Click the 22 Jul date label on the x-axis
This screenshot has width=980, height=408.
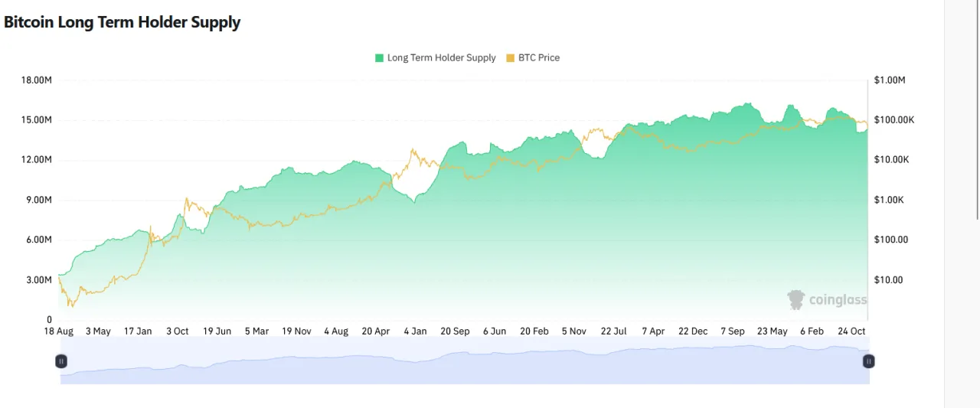click(x=613, y=331)
